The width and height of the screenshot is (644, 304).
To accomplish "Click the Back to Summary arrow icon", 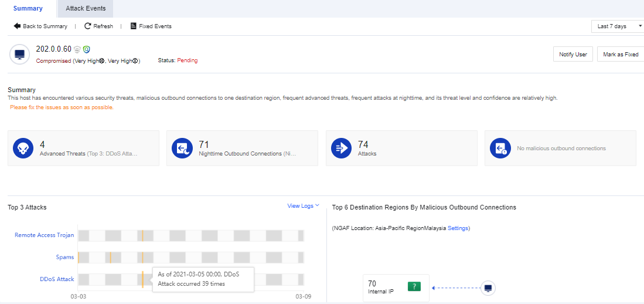I will click(x=17, y=26).
